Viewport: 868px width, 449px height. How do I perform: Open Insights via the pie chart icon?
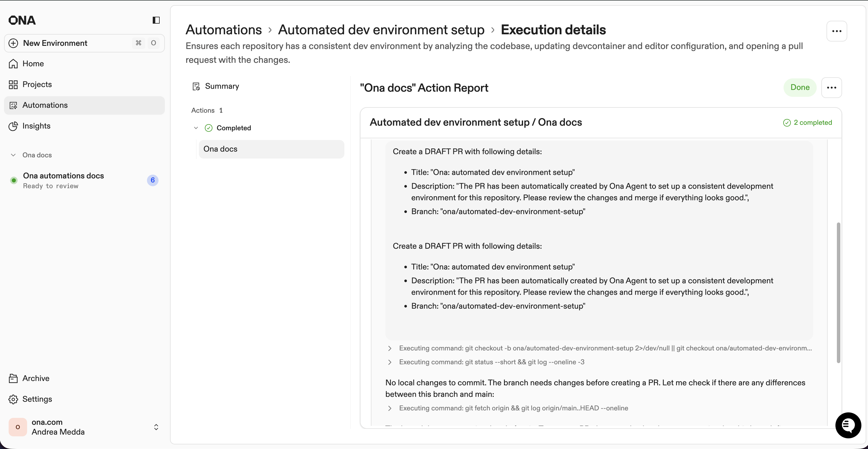[13, 126]
